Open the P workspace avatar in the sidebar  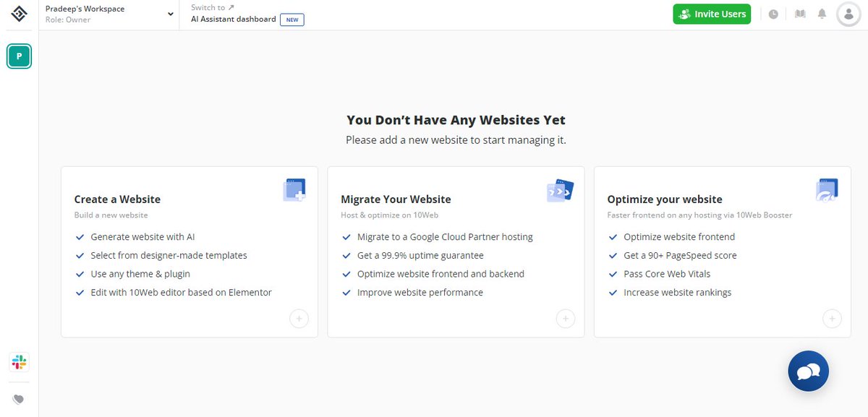[x=19, y=56]
